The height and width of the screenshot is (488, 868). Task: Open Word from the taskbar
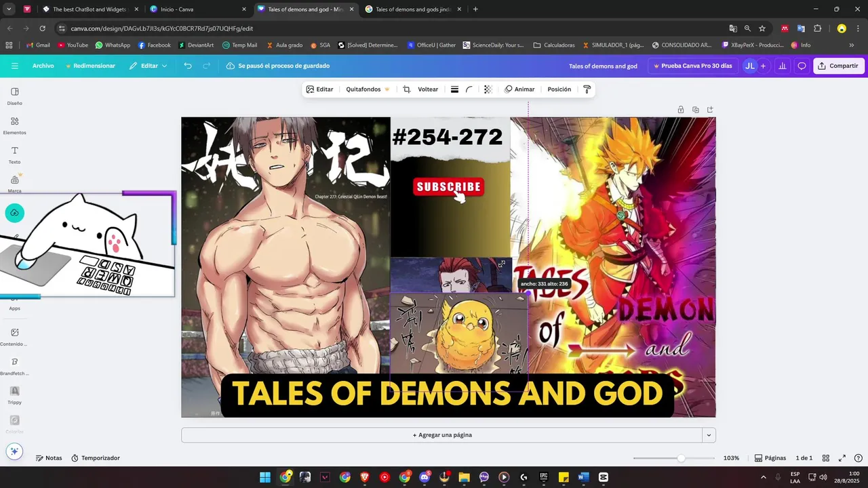[584, 477]
